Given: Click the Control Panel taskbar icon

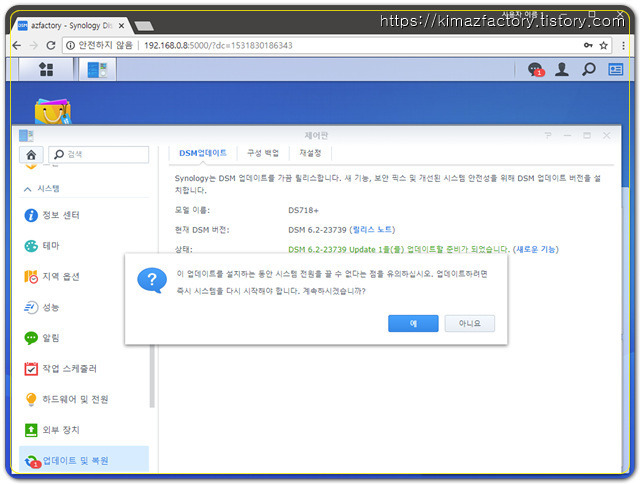Looking at the screenshot, I should click(97, 69).
